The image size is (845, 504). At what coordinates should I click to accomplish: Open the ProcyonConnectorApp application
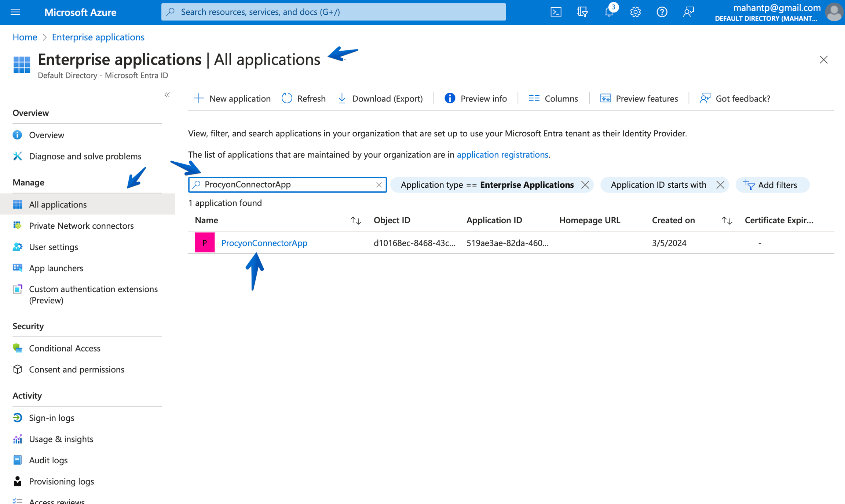click(264, 243)
